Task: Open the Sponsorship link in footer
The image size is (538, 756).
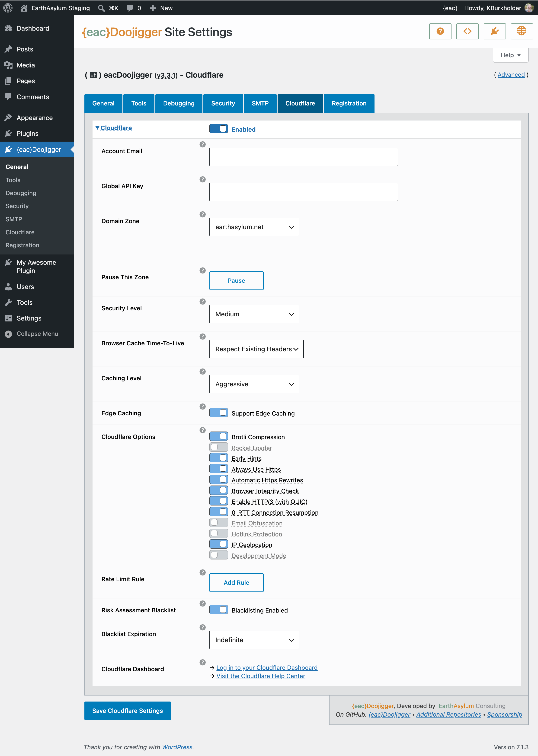Action: pos(505,715)
